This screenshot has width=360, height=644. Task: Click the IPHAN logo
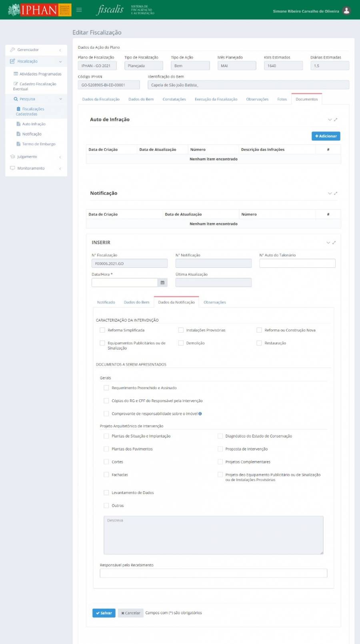[39, 10]
